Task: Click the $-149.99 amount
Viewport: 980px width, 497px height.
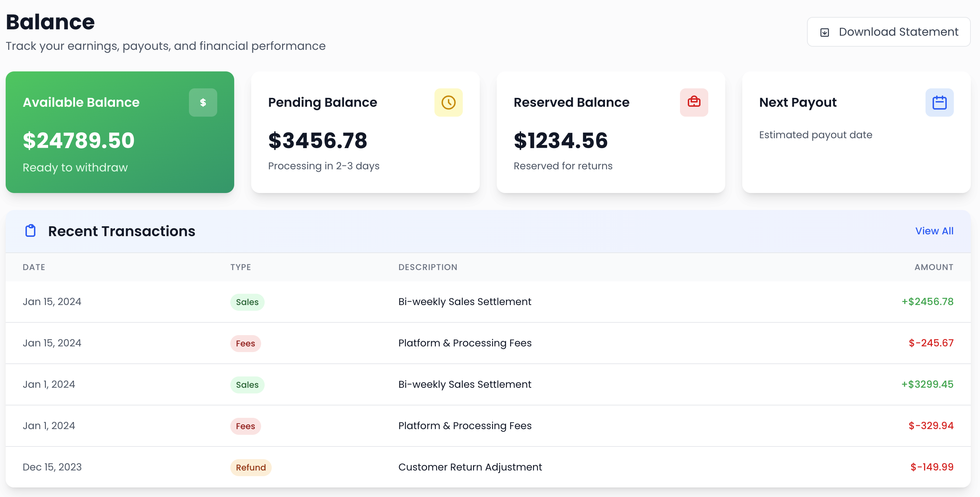Action: coord(932,467)
